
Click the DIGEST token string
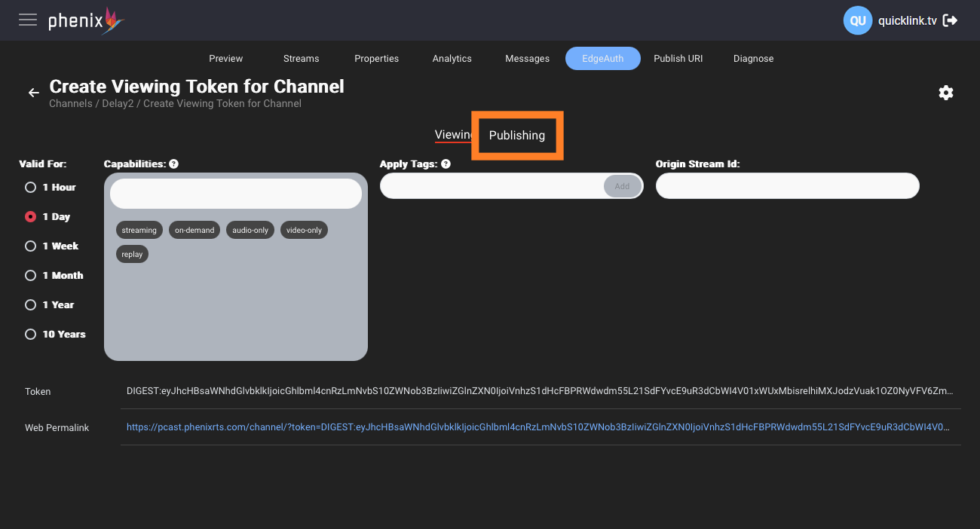(541, 391)
